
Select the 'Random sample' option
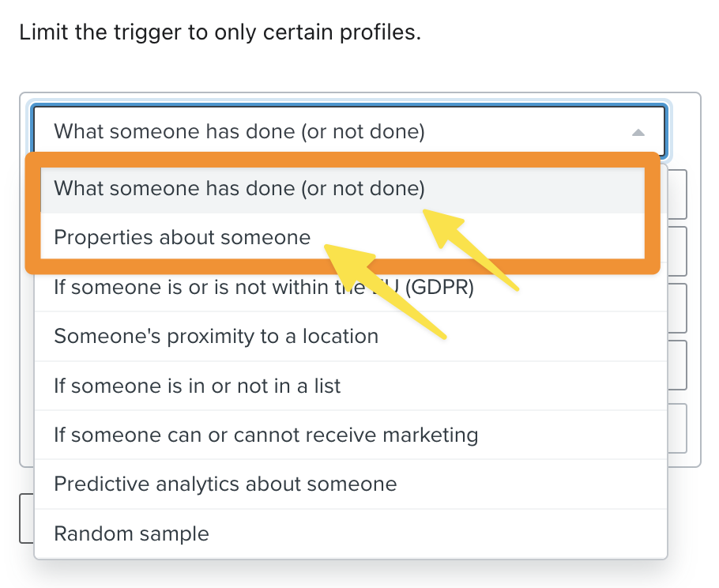point(131,533)
